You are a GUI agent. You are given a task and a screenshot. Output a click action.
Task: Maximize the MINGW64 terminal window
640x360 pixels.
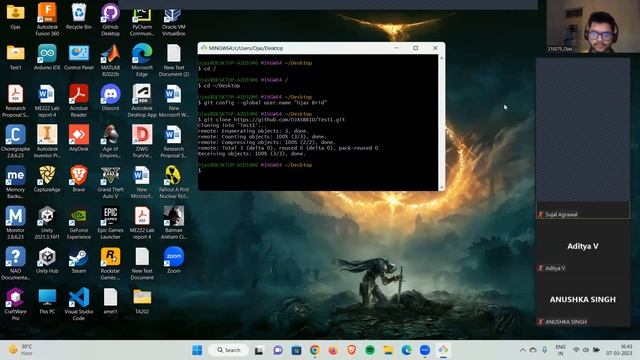pos(416,48)
